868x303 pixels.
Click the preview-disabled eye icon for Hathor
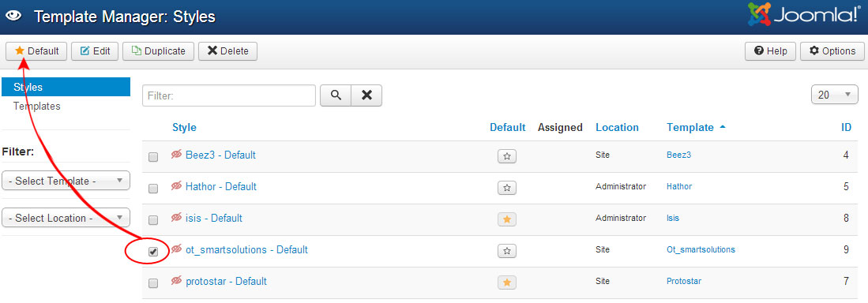point(177,185)
